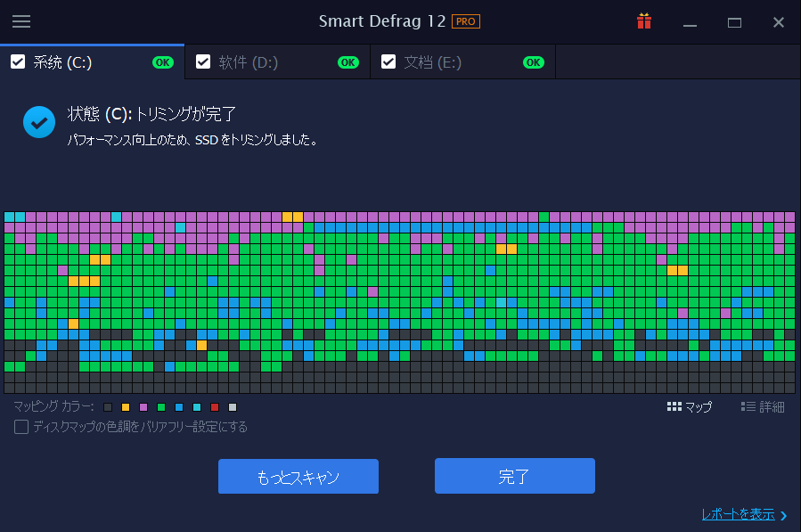Switch to the 文档 (E:) tab
The height and width of the screenshot is (532, 801).
click(x=462, y=62)
